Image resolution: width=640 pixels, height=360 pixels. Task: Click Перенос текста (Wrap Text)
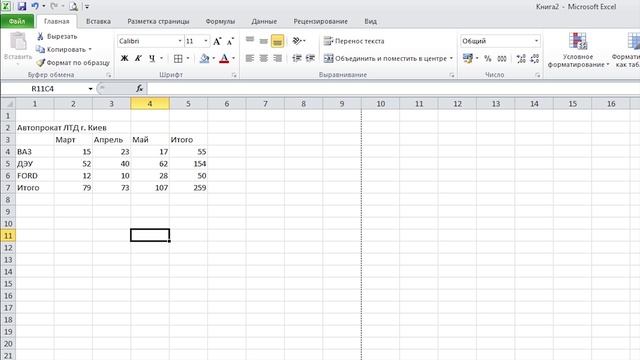click(354, 41)
